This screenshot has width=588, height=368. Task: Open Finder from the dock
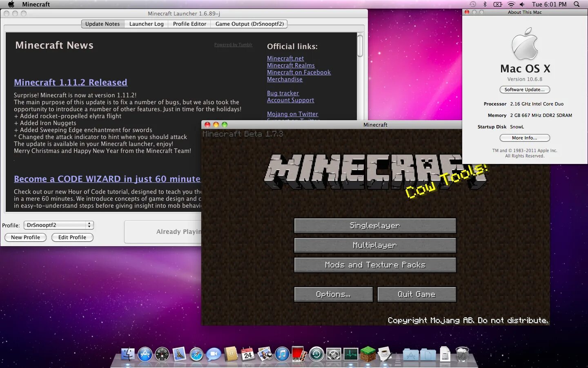tap(128, 354)
